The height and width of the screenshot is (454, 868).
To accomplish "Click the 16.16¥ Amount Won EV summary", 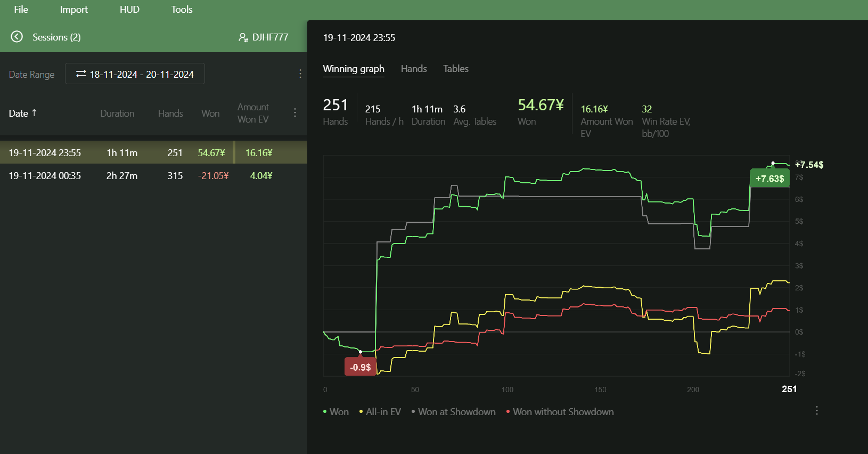I will [x=594, y=109].
